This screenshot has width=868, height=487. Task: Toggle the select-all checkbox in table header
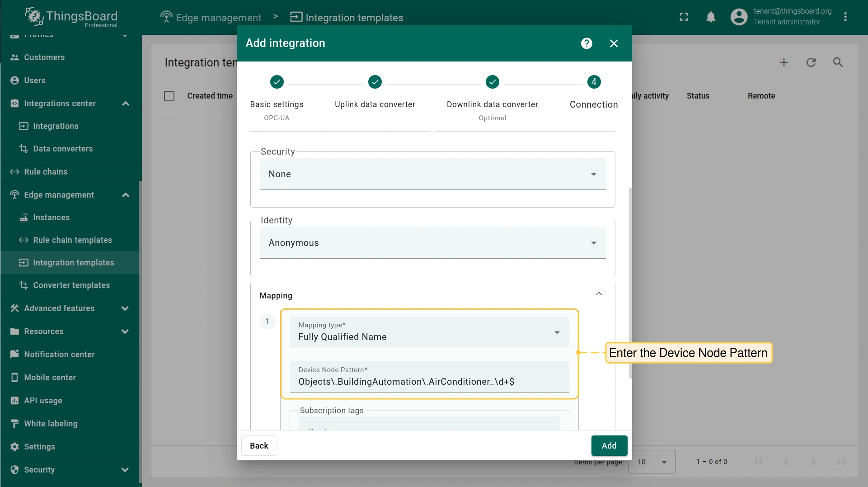coord(169,96)
